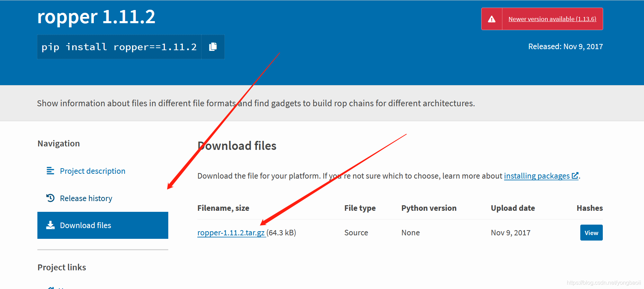Click the None Python version cell
Viewport: 644px width, 289px height.
click(411, 233)
